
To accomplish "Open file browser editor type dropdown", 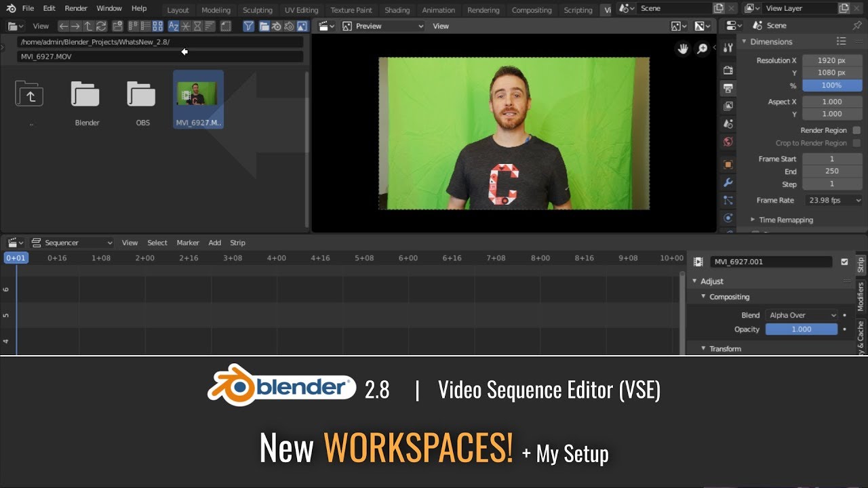I will (14, 26).
